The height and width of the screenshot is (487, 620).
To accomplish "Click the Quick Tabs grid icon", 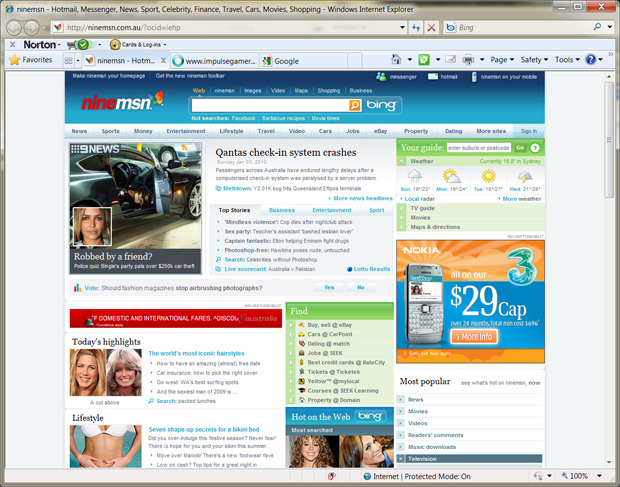I will click(68, 60).
